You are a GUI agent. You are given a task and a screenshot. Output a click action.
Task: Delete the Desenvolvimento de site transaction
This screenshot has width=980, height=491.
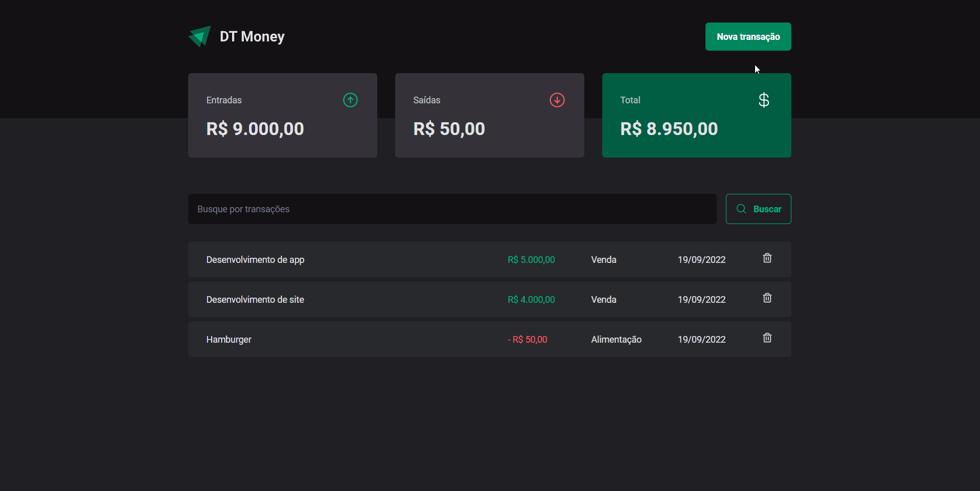[767, 298]
